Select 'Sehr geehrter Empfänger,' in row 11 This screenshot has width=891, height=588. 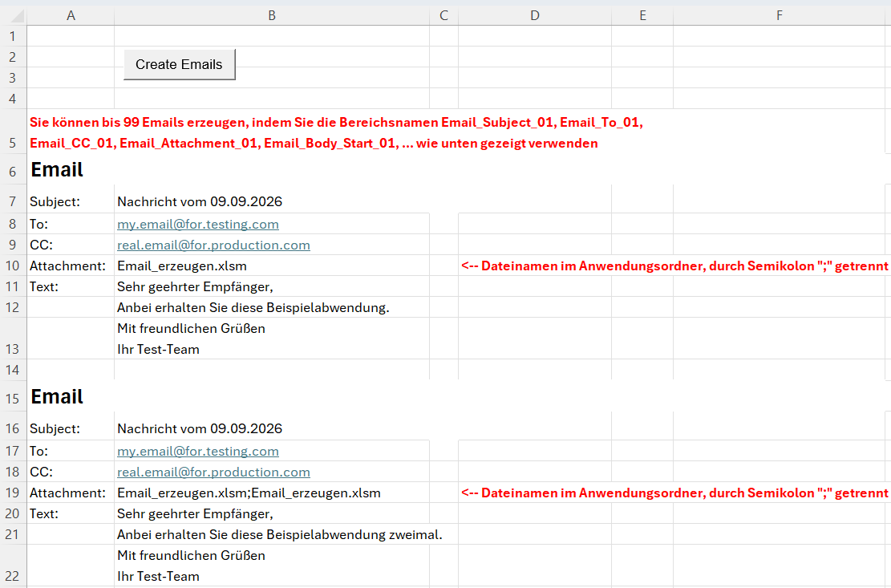pos(195,287)
